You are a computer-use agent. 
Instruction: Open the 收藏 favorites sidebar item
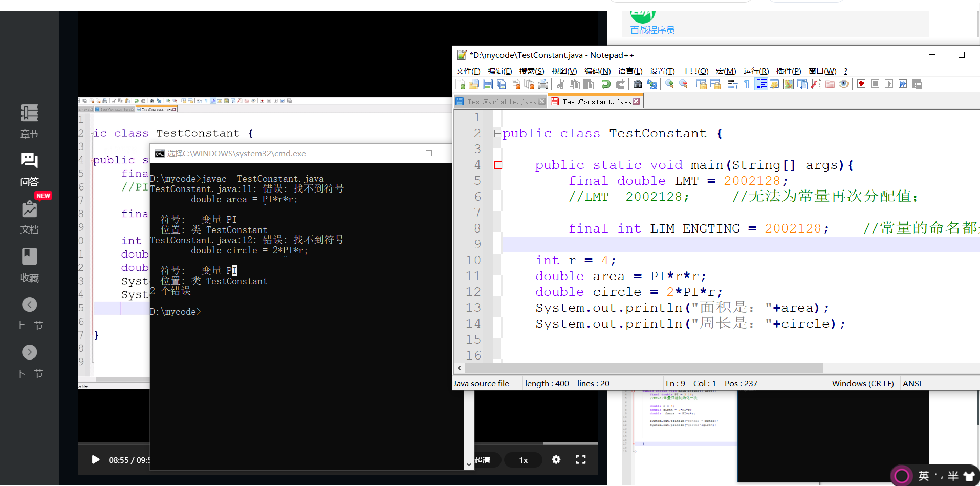click(x=29, y=265)
